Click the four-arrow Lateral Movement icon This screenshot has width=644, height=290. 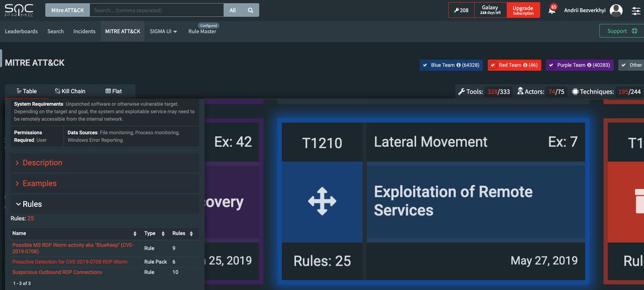coord(322,201)
